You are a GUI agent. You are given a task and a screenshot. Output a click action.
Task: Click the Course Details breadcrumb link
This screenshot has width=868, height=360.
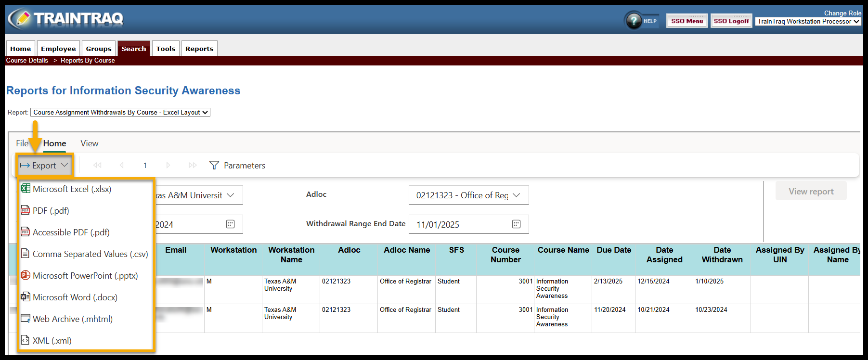(27, 61)
